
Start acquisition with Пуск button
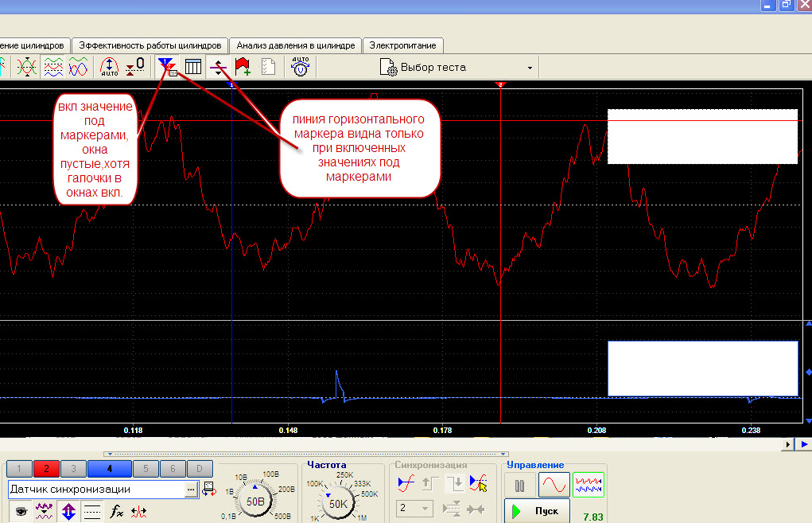coord(537,511)
